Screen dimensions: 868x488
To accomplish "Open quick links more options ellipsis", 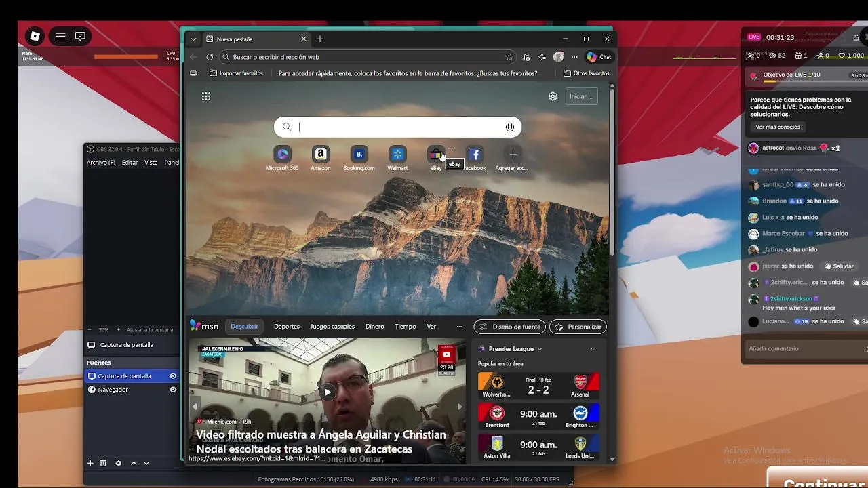I will coord(450,148).
